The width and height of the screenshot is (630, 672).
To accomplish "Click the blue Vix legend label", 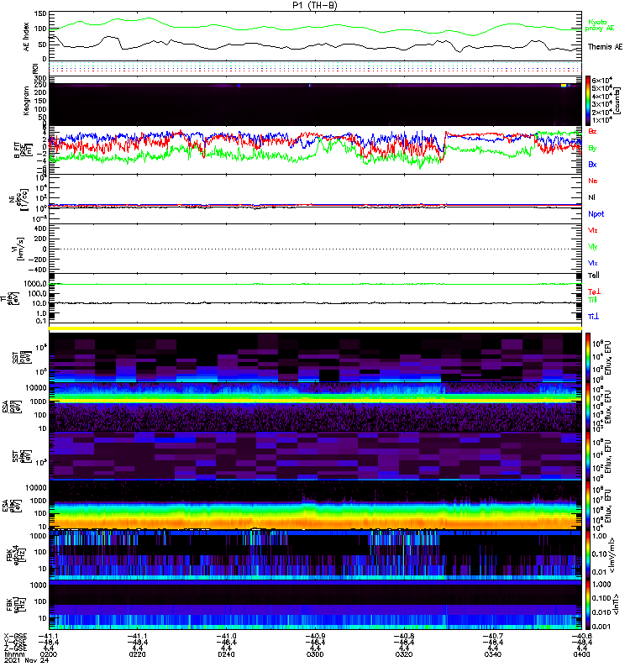I will pos(593,263).
